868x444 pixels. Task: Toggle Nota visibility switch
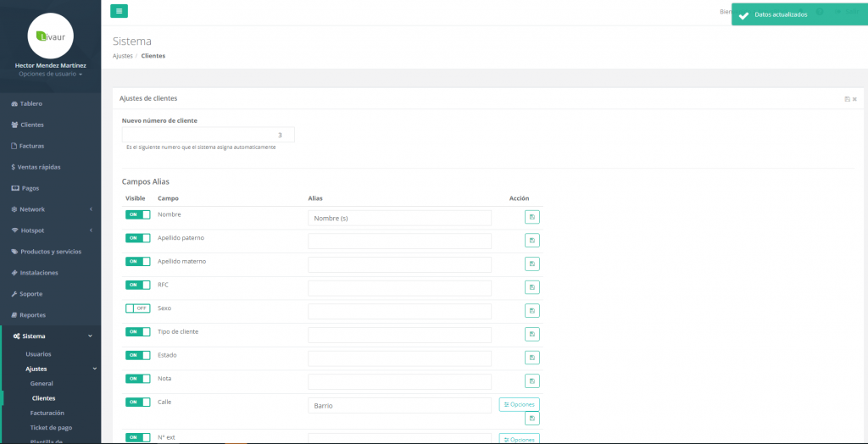coord(138,379)
